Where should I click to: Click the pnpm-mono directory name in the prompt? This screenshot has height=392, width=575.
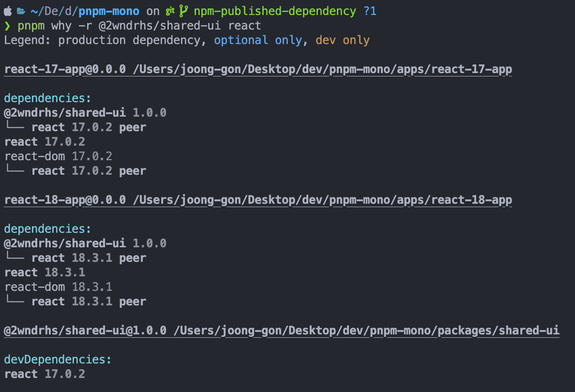[x=108, y=11]
